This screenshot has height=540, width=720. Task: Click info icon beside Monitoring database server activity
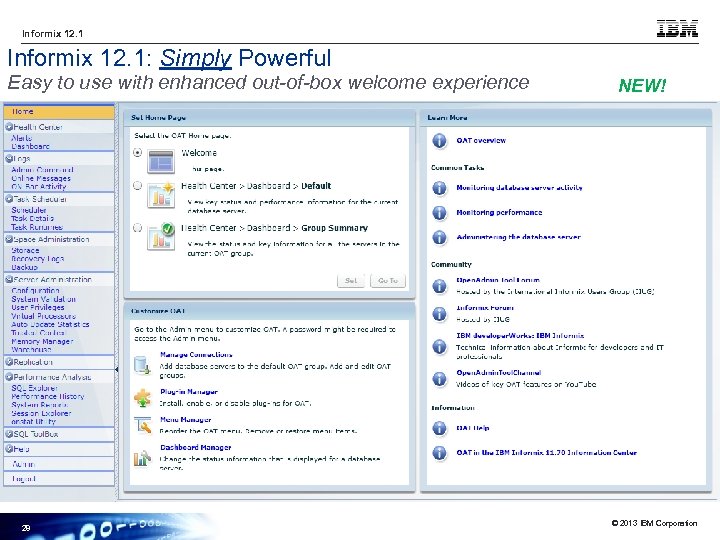(x=439, y=188)
